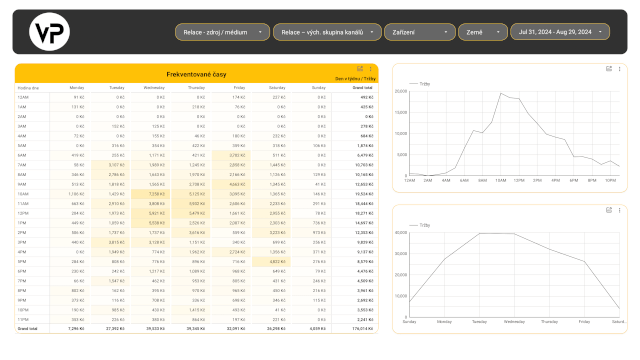Toggle Tržby legend in hourly chart
Viewport: 640px width, 360px height.
point(420,84)
